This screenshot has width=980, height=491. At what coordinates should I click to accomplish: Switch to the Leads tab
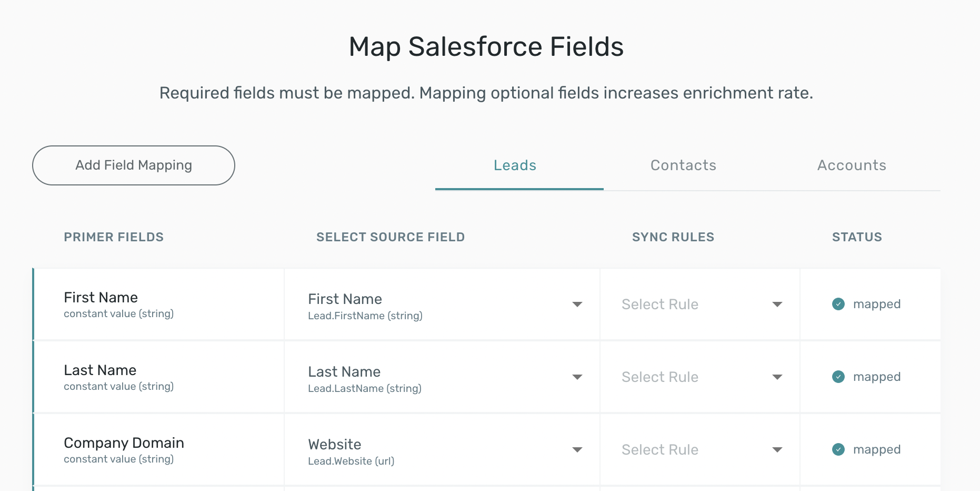[515, 165]
